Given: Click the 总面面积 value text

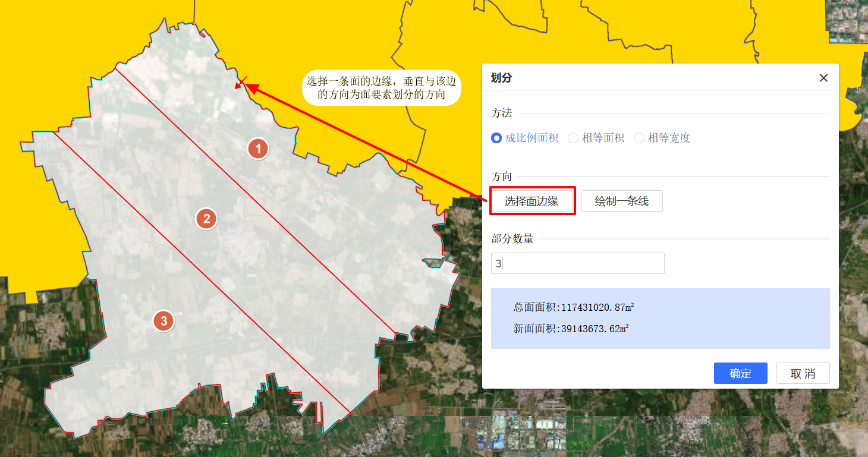Looking at the screenshot, I should (573, 307).
